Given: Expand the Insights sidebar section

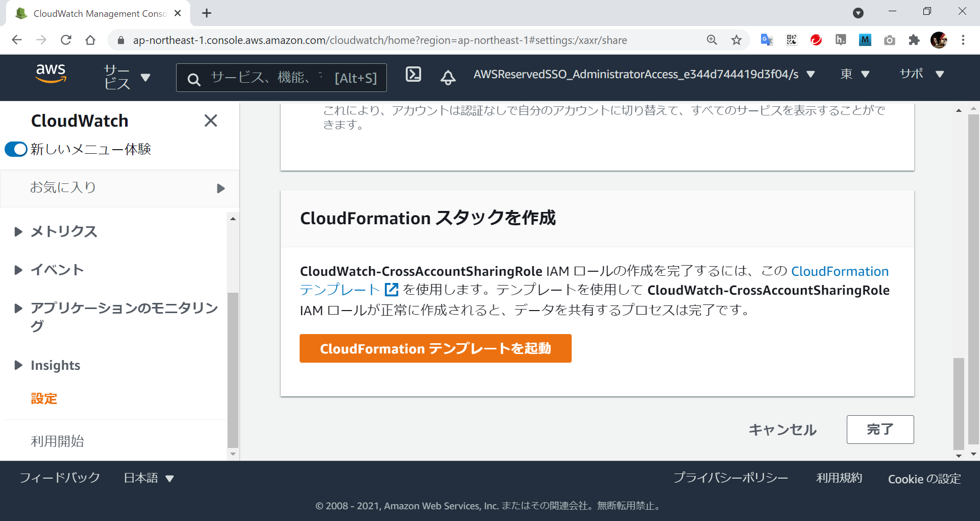Looking at the screenshot, I should click(x=18, y=365).
